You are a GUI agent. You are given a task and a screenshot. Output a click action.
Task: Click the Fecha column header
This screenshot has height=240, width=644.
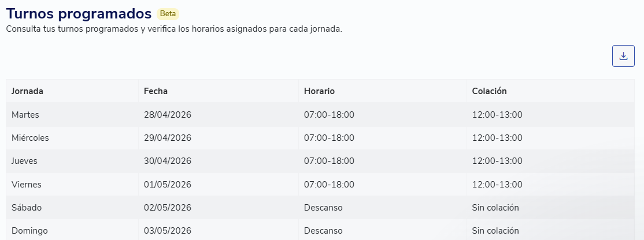[x=156, y=91]
